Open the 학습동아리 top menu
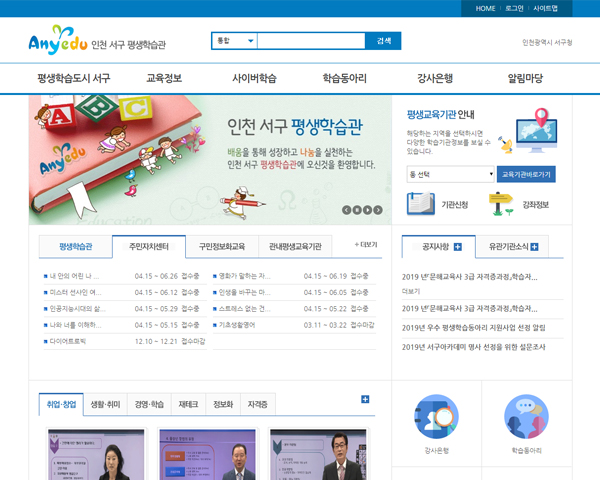This screenshot has height=480, width=600. point(345,78)
